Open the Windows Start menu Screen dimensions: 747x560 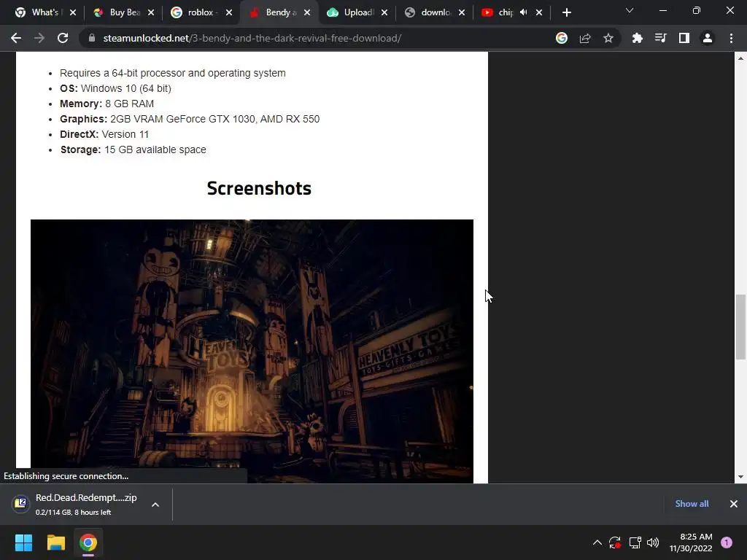coord(23,542)
